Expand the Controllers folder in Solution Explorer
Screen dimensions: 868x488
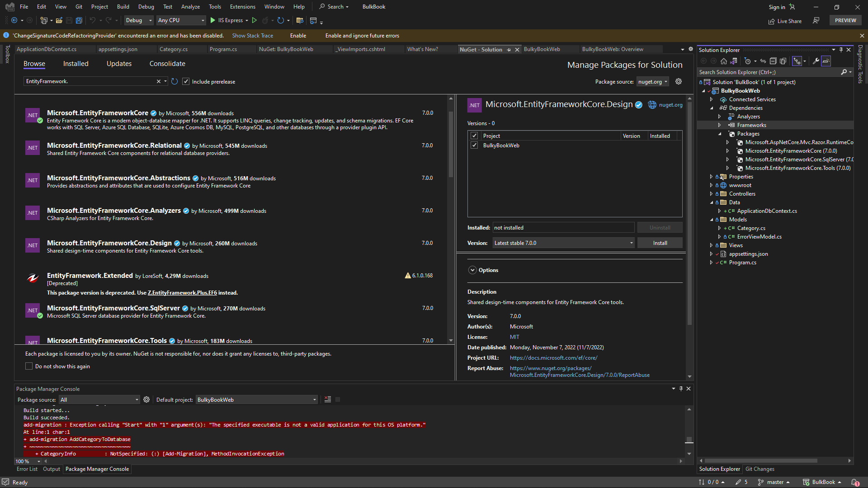[x=711, y=194]
